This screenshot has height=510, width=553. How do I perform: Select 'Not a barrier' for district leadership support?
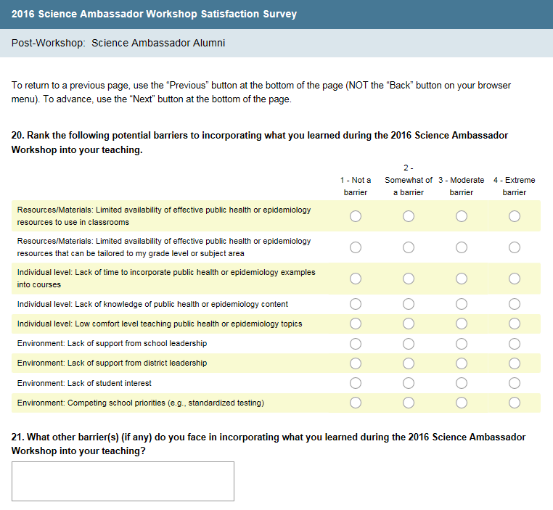tap(356, 363)
